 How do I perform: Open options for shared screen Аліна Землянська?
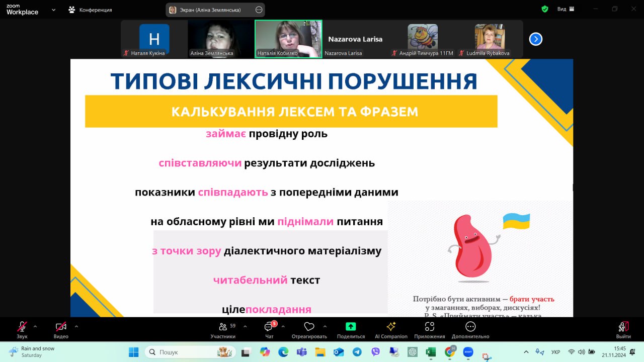[259, 10]
